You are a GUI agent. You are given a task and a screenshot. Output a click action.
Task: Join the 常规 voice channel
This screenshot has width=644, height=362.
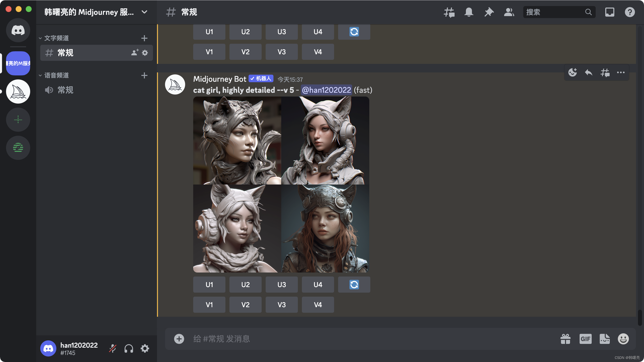65,90
